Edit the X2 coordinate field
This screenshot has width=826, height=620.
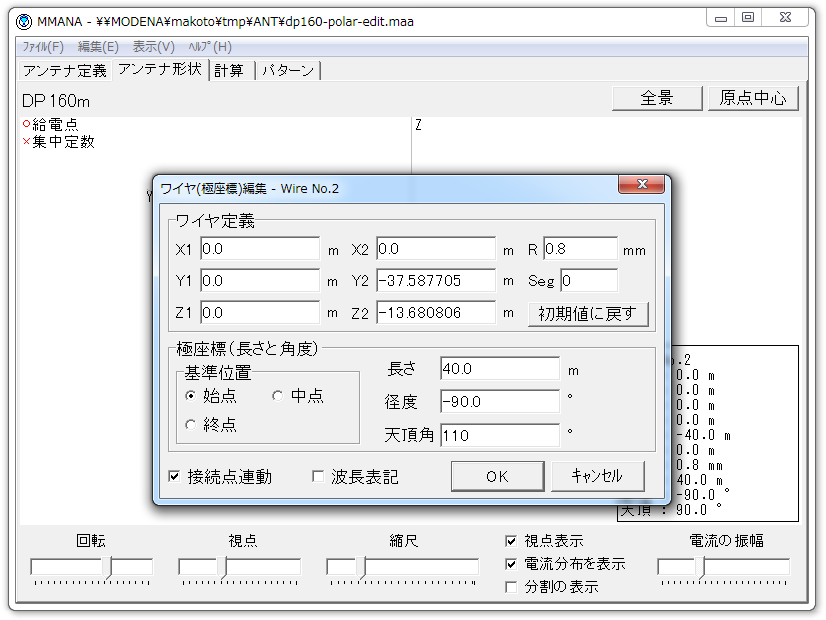(x=436, y=249)
